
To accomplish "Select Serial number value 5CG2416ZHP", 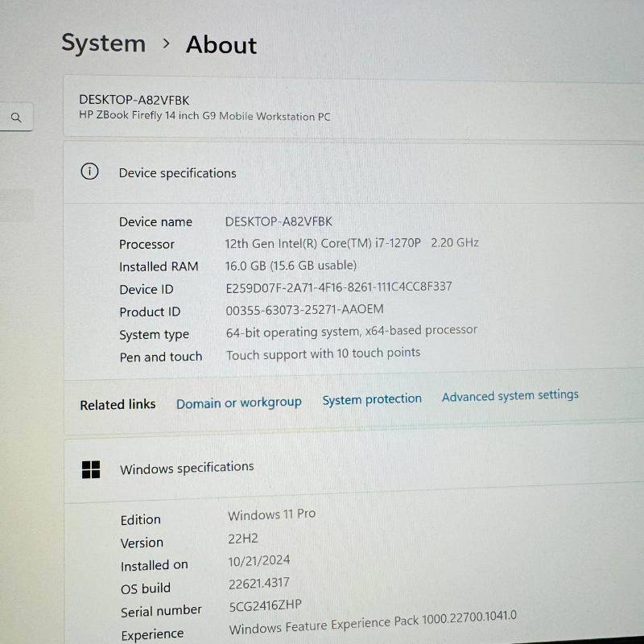I will pos(266,605).
